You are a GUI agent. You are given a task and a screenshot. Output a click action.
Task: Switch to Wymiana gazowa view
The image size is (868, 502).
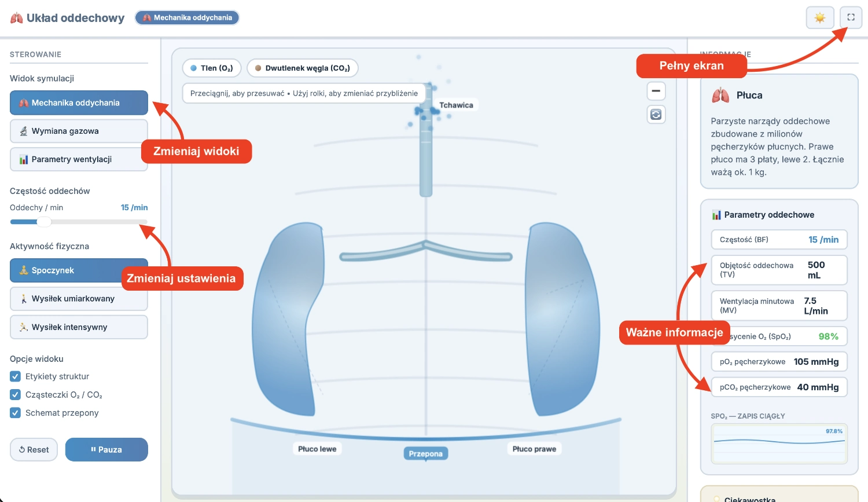[79, 131]
